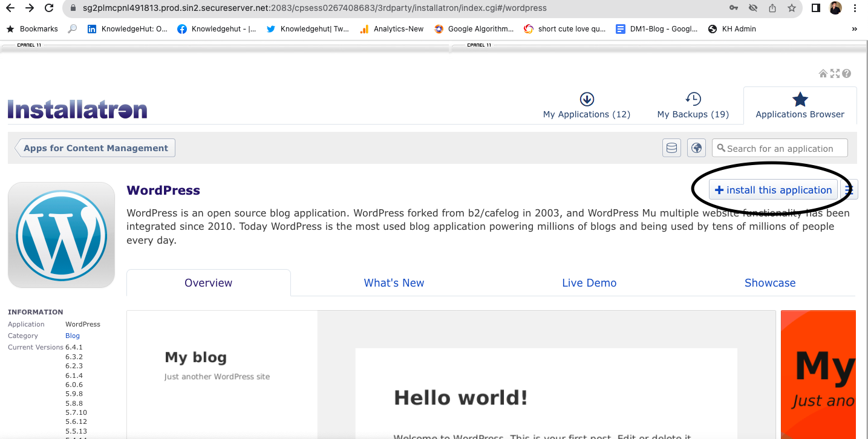Click the crossed-out eye tracking icon
Image resolution: width=868 pixels, height=439 pixels.
tap(753, 8)
